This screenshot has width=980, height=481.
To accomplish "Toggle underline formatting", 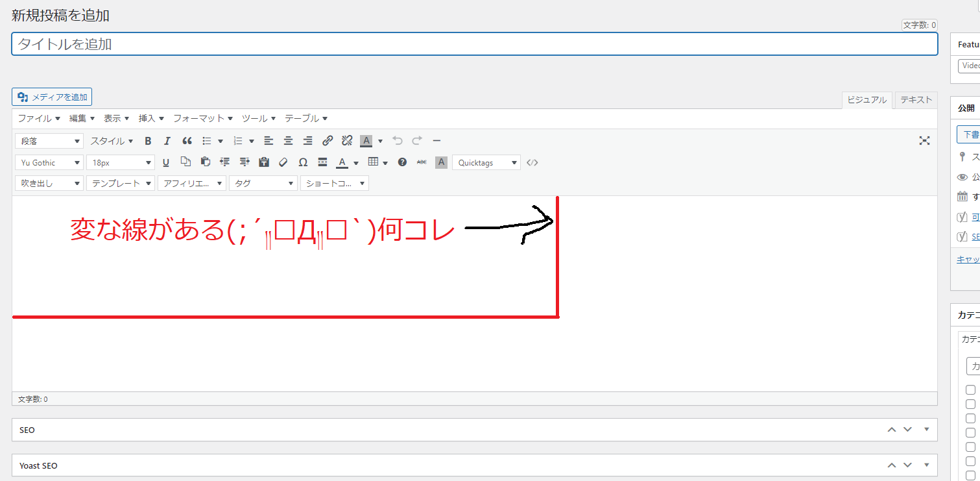I will click(166, 162).
